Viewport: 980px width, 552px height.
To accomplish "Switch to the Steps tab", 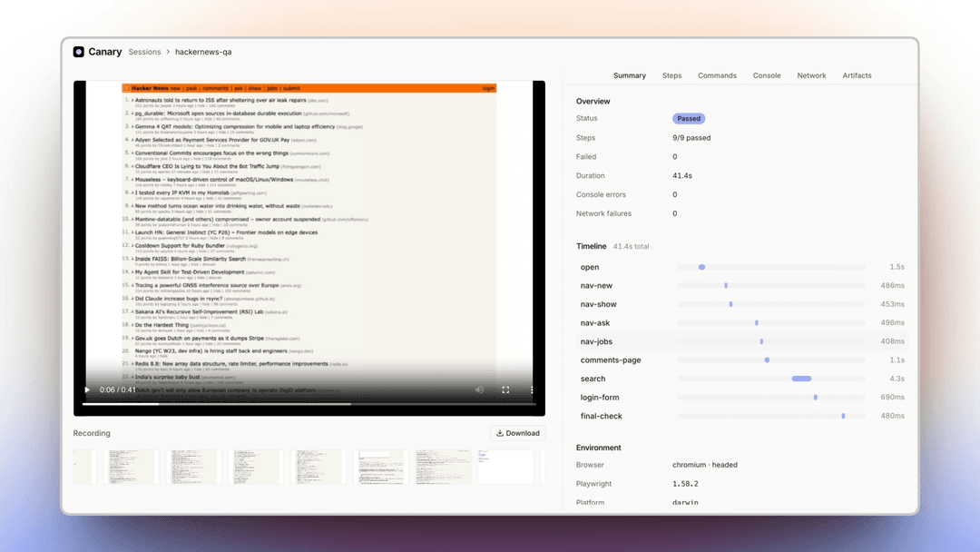I will tap(671, 75).
